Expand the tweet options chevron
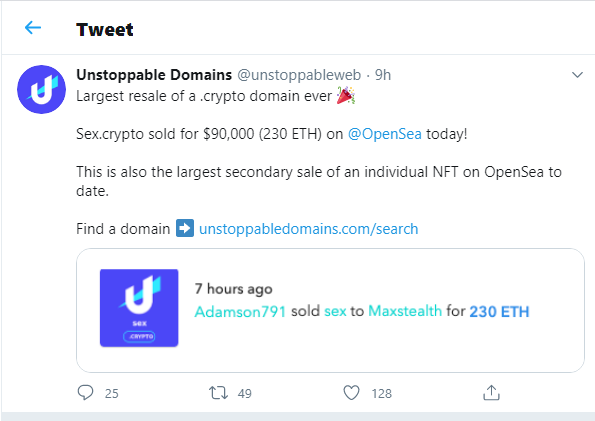The height and width of the screenshot is (421, 595). click(x=577, y=75)
